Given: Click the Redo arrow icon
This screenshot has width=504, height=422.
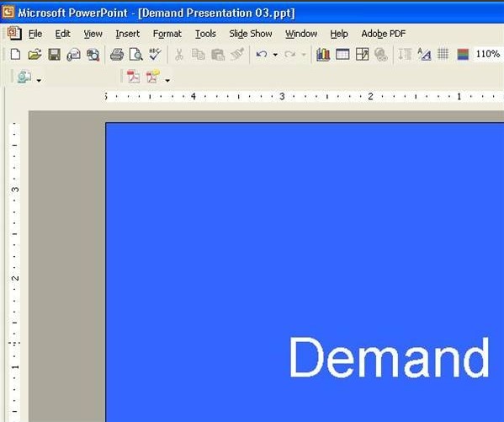Looking at the screenshot, I should tap(290, 55).
